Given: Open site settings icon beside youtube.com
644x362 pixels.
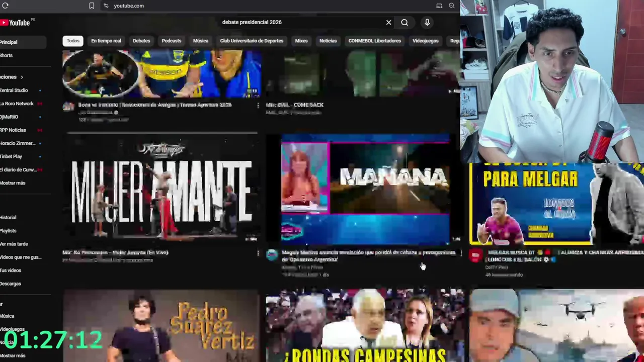Looking at the screenshot, I should [106, 6].
